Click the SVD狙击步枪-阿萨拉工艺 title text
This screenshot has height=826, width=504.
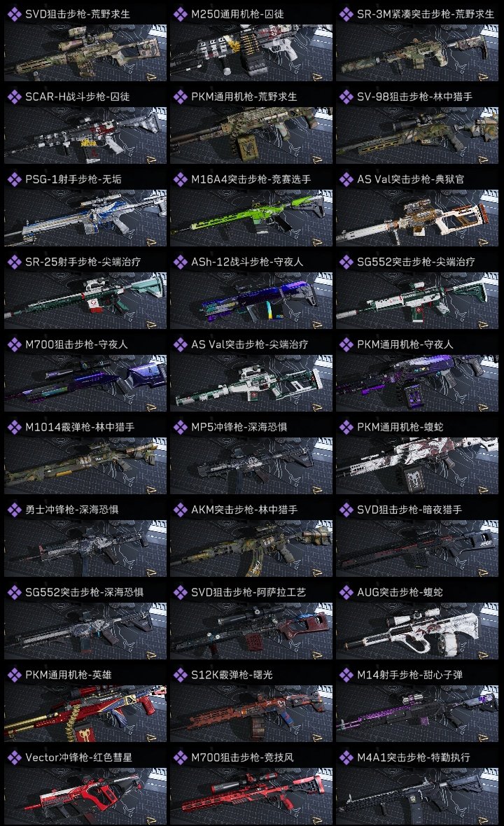248,592
